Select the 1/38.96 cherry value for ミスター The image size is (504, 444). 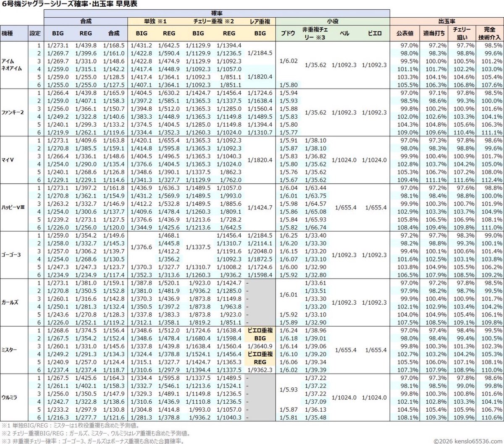click(316, 330)
